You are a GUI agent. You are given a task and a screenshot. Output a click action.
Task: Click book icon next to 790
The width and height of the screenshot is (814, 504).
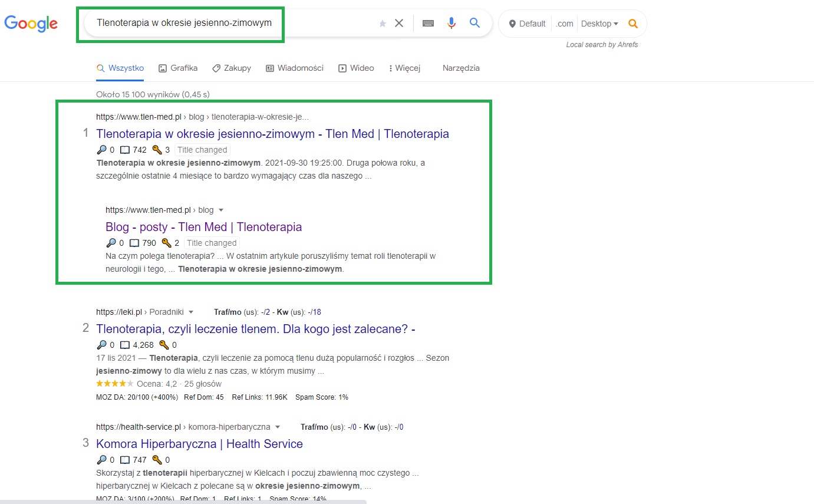(x=134, y=243)
